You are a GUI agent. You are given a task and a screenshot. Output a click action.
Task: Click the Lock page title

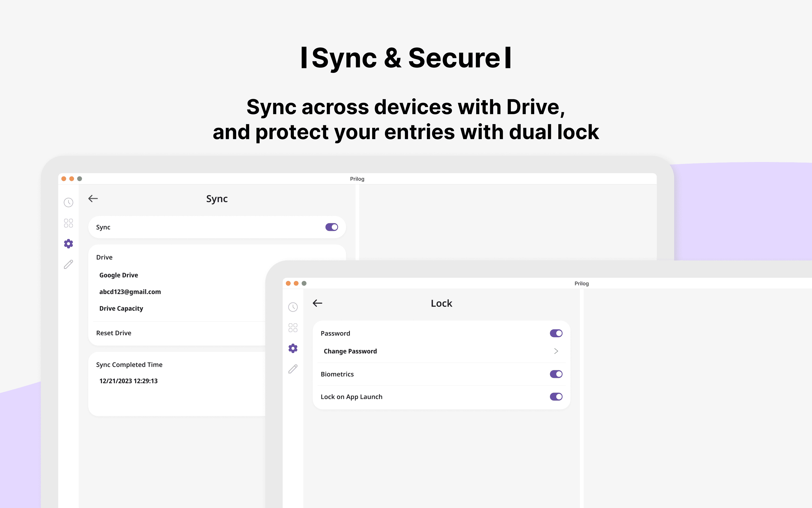coord(442,303)
